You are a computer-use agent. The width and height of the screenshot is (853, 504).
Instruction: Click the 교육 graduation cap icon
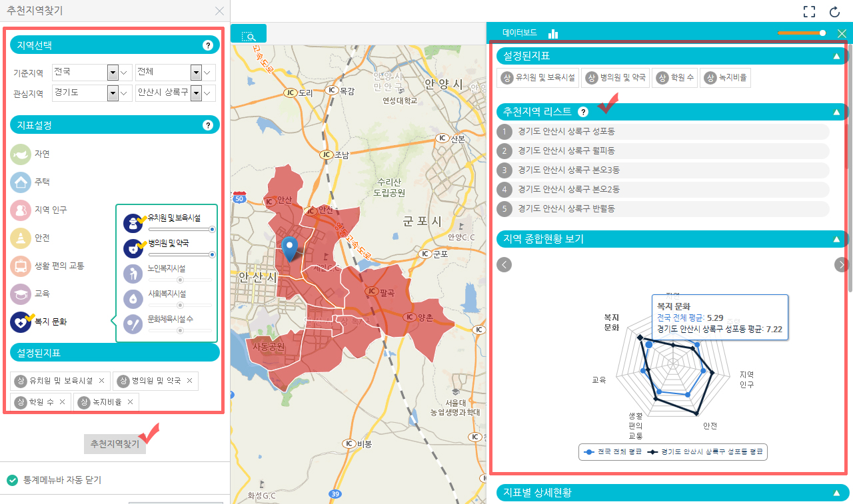coord(21,294)
